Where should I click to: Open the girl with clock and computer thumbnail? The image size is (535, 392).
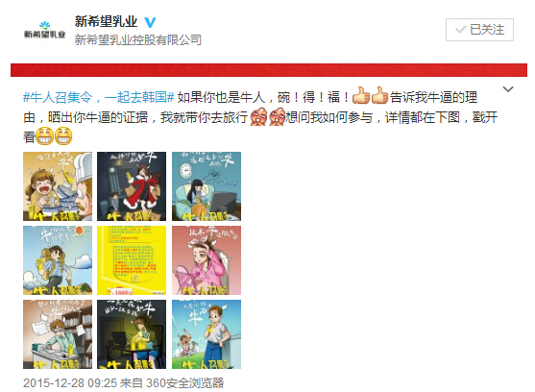207,186
